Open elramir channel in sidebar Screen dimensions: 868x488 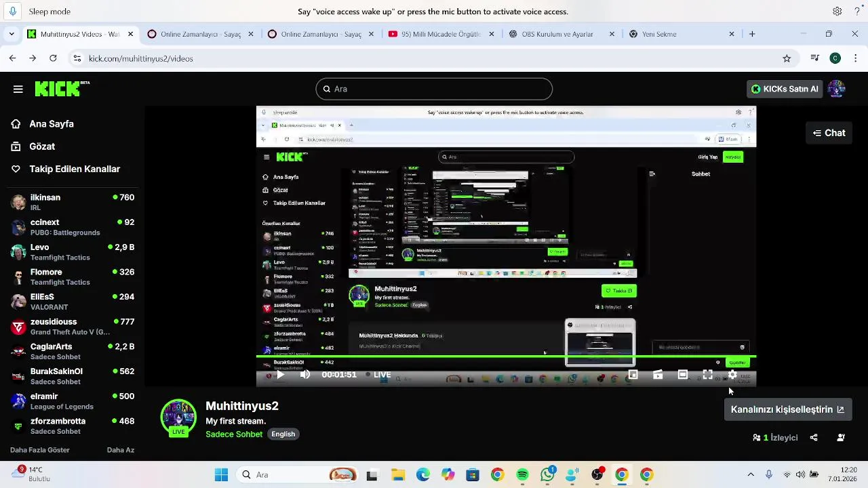[73, 401]
